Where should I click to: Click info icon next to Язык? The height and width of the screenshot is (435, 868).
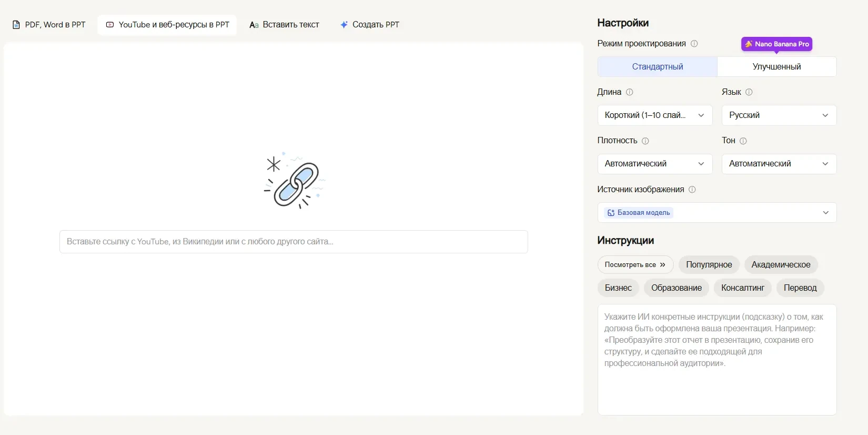pyautogui.click(x=749, y=92)
